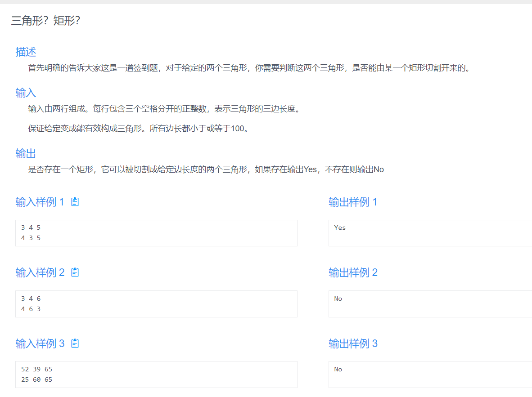Viewport: 532px width, 397px height.
Task: Use the clipboard icon next to second sample input
Action: 75,272
